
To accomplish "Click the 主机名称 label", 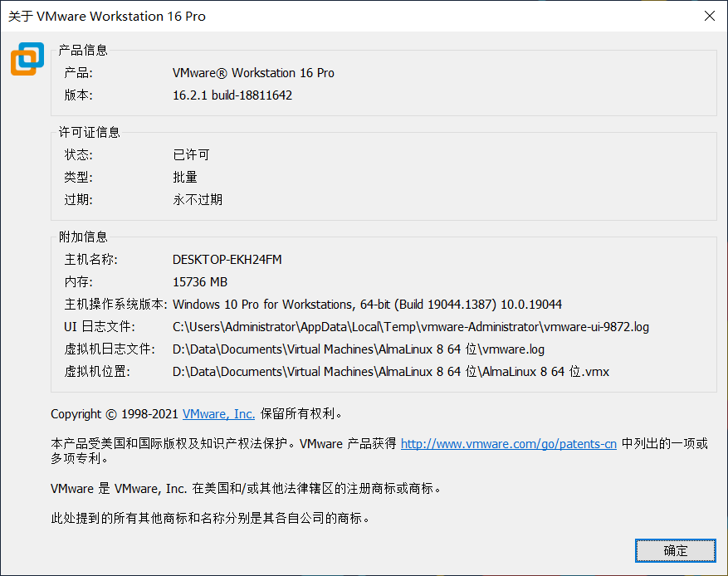I will 91,259.
